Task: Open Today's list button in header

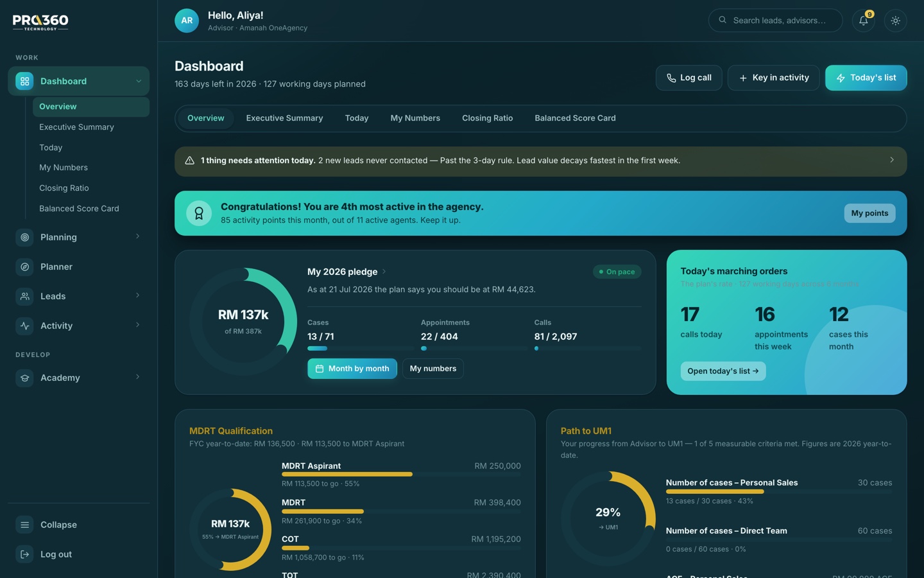Action: tap(866, 78)
